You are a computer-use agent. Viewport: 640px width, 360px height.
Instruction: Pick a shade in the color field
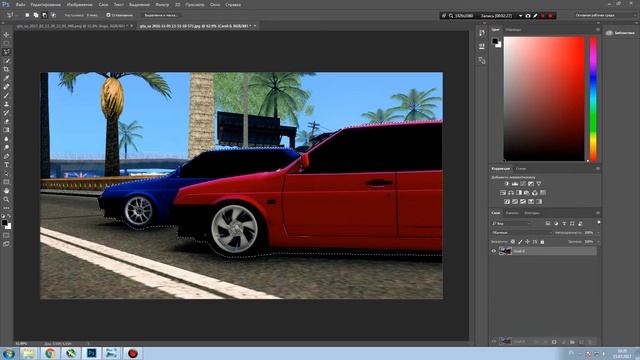click(544, 98)
